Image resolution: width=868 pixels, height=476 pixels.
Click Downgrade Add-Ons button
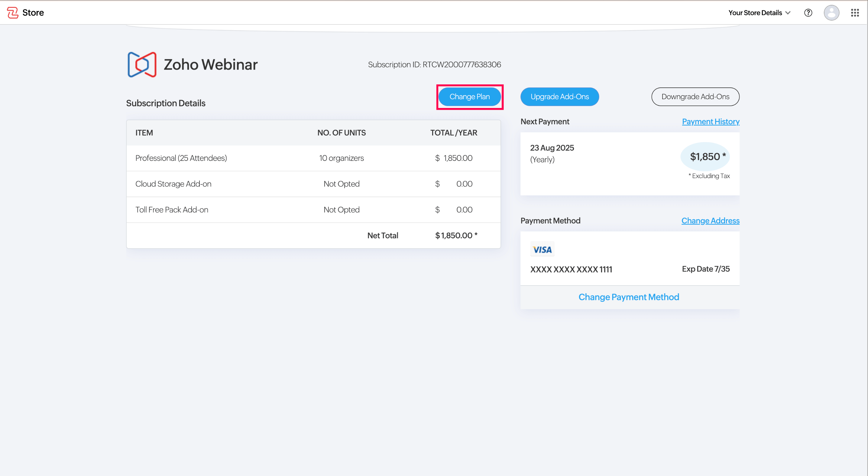coord(695,97)
